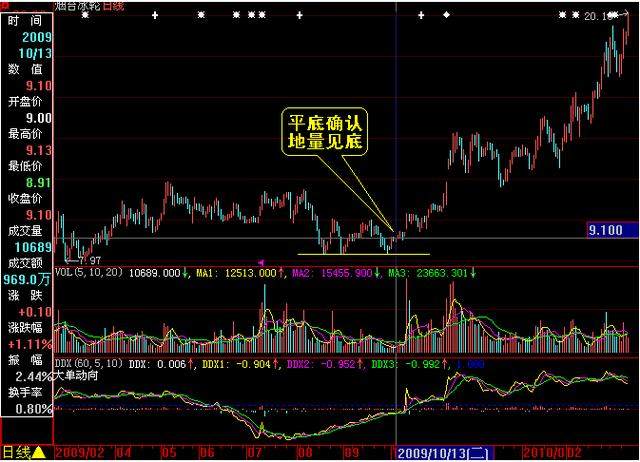Click the arrow next to 20.1 high label
The image size is (640, 462).
click(623, 15)
